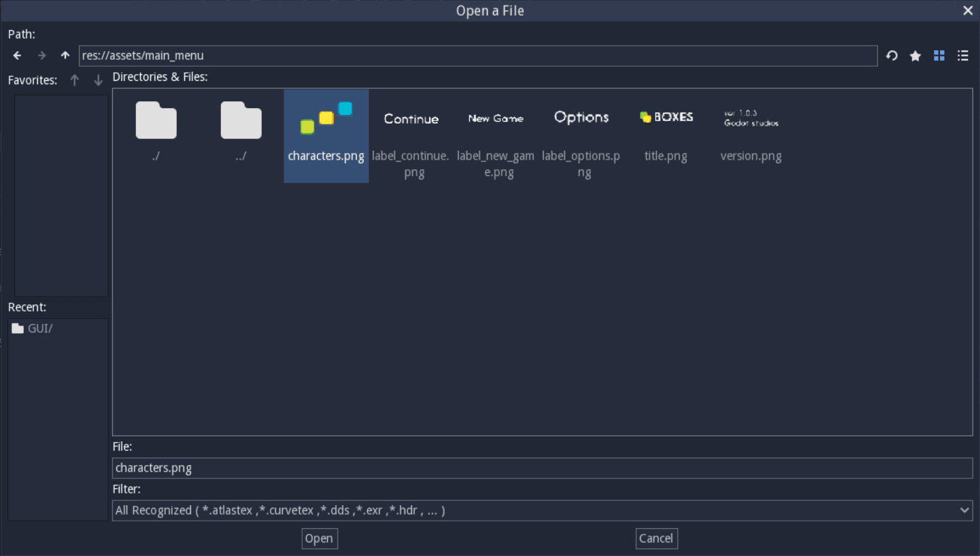The height and width of the screenshot is (556, 980).
Task: Go back using the left arrow
Action: click(x=18, y=56)
